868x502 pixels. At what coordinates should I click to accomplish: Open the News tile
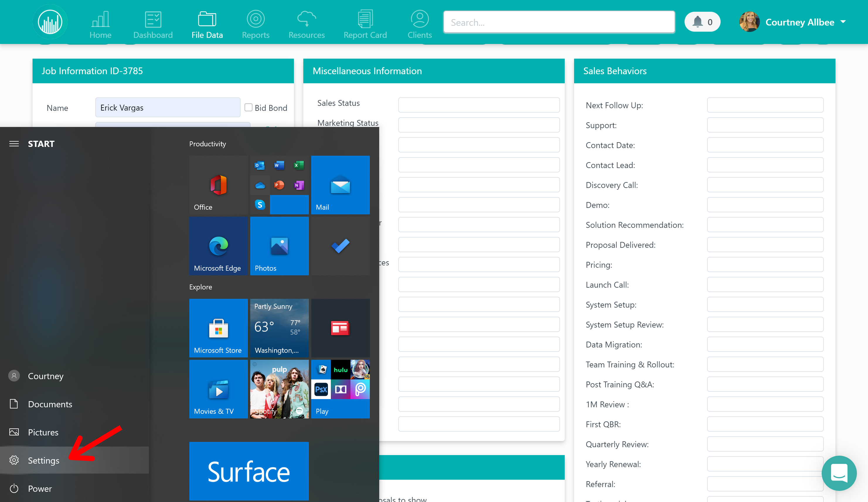click(x=340, y=328)
